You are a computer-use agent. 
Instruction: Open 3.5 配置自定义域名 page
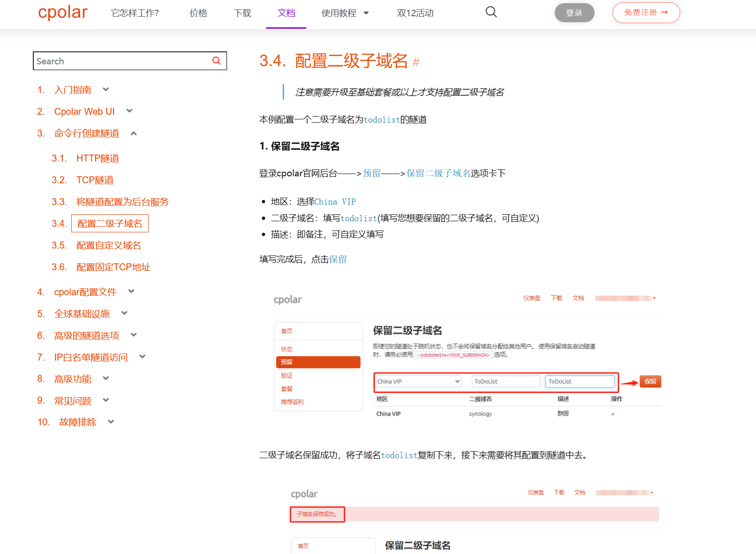click(109, 245)
